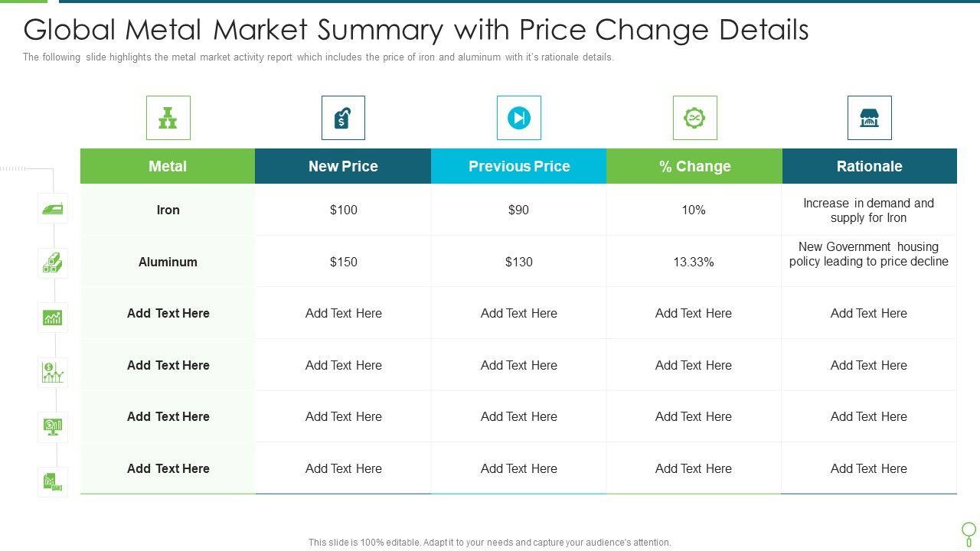This screenshot has width=980, height=551.
Task: Click the Aluminum 13.33% change cell
Action: point(694,262)
